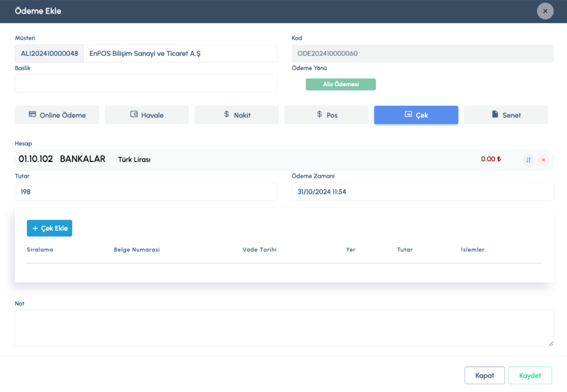Screen dimensions: 567x392
Task: Open the Ödeme Zamani date field
Action: [422, 192]
